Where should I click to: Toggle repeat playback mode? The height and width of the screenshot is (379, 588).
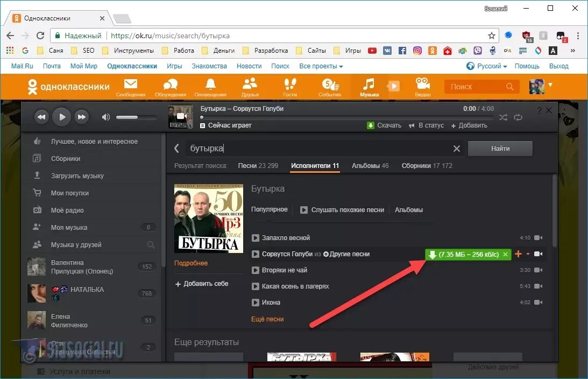518,117
